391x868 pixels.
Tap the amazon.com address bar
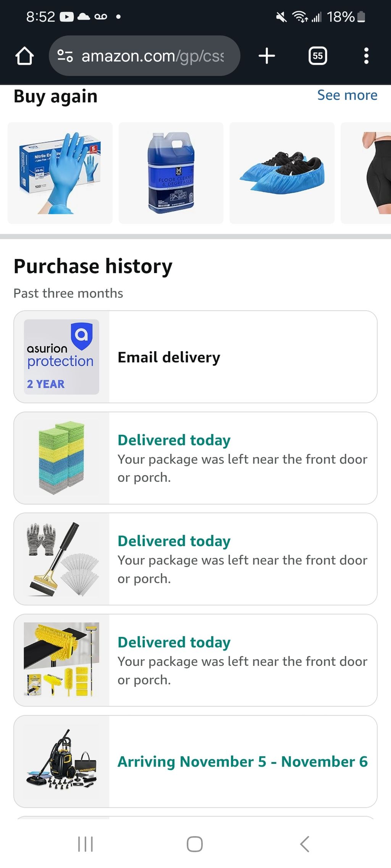153,56
